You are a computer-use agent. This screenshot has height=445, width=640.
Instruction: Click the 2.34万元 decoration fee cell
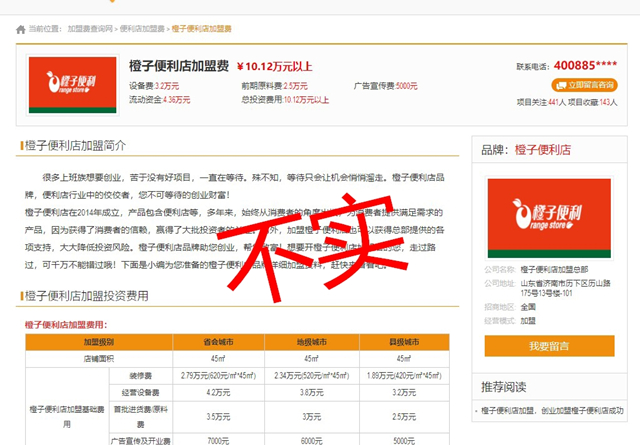pos(312,376)
